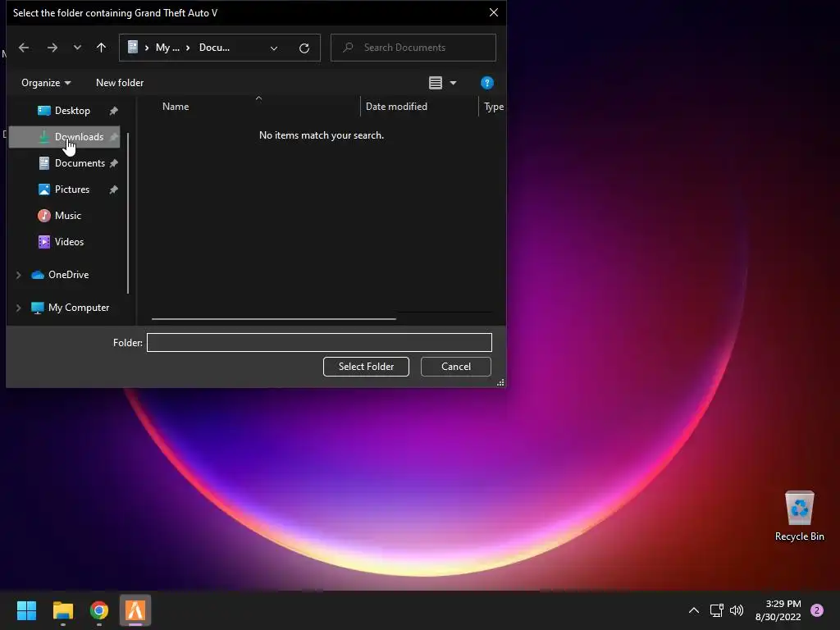Open the help button
Image resolution: width=840 pixels, height=630 pixels.
487,83
